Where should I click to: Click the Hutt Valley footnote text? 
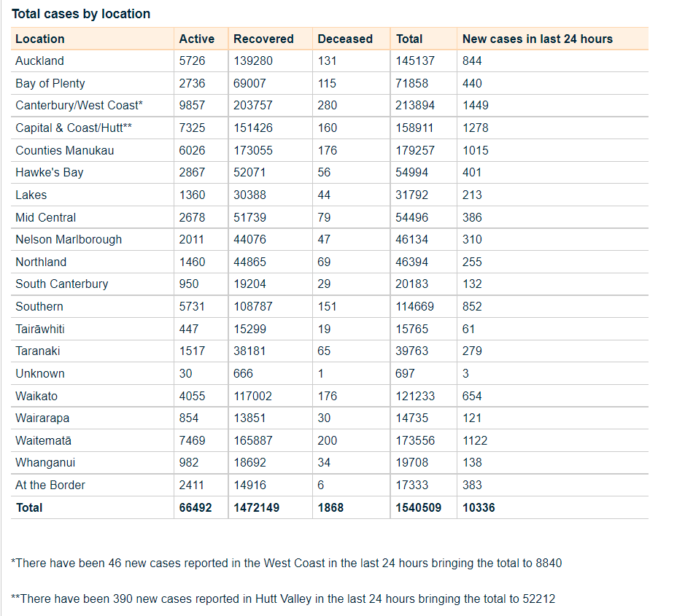pos(283,599)
